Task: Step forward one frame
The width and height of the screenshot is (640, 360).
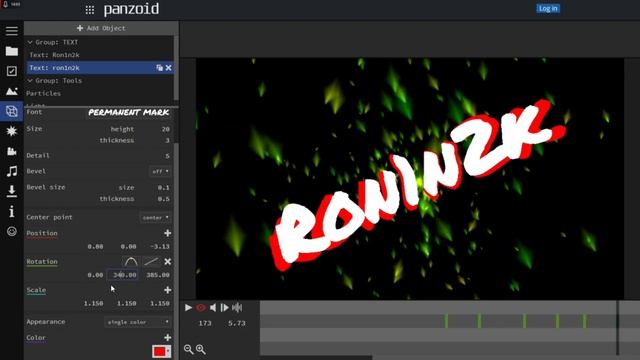Action: (224, 308)
